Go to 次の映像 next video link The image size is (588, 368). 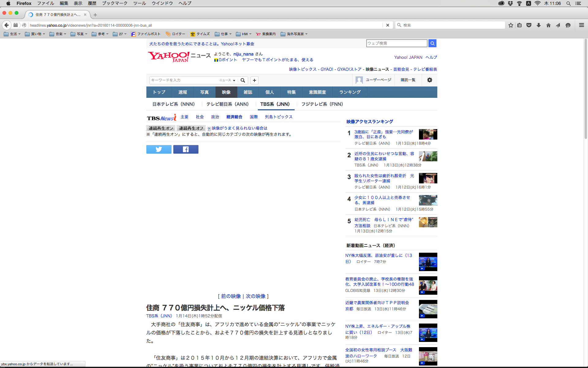255,296
